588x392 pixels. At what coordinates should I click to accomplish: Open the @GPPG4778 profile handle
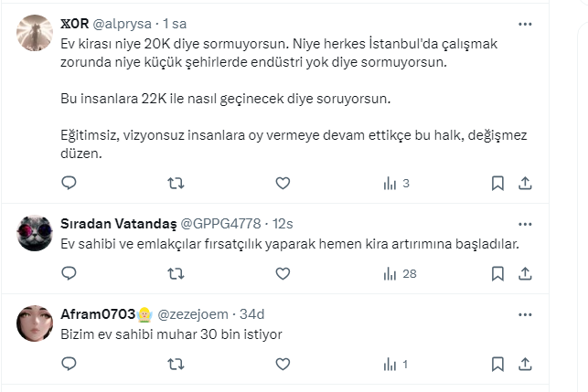[222, 224]
